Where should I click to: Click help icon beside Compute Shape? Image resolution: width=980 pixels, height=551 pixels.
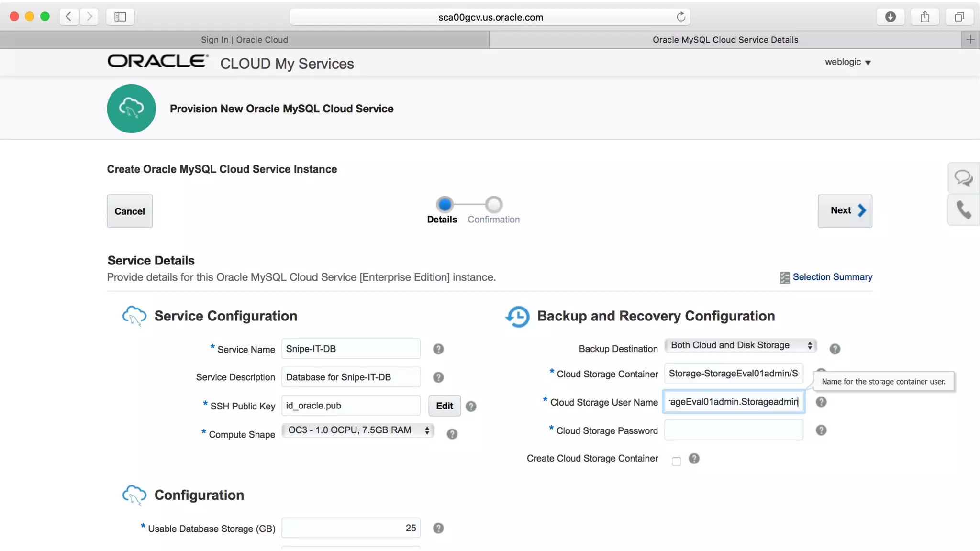[452, 434]
